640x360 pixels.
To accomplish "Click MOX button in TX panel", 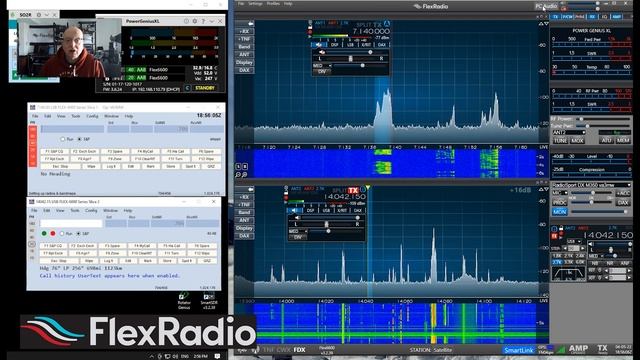I will (577, 140).
